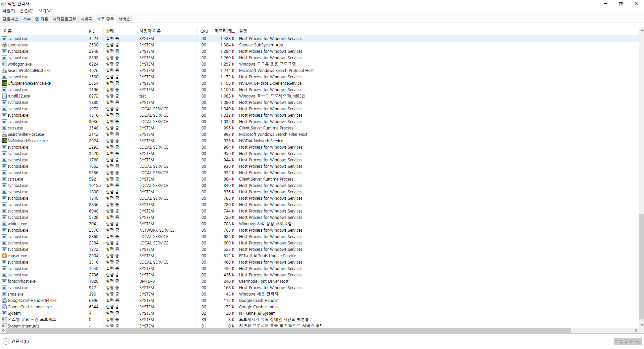Viewport: 644px width, 349px height.
Task: Click the vertical scrollbar down arrow
Action: tap(641, 325)
